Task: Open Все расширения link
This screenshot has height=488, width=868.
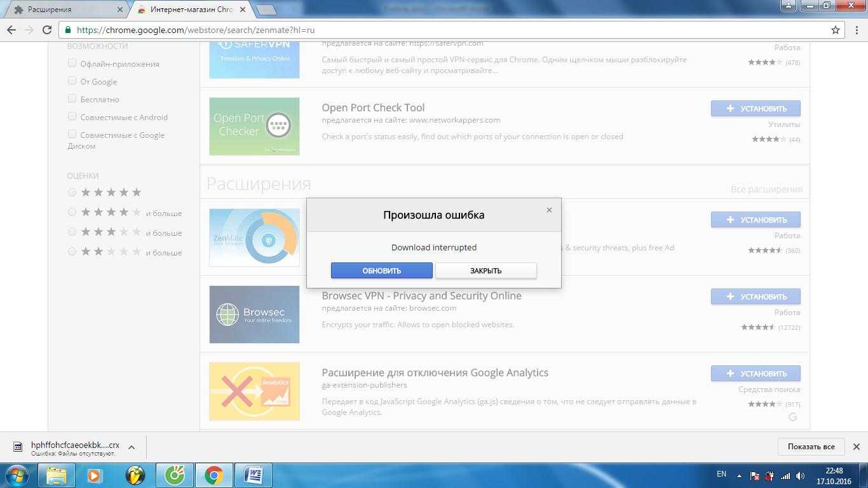Action: click(x=766, y=189)
